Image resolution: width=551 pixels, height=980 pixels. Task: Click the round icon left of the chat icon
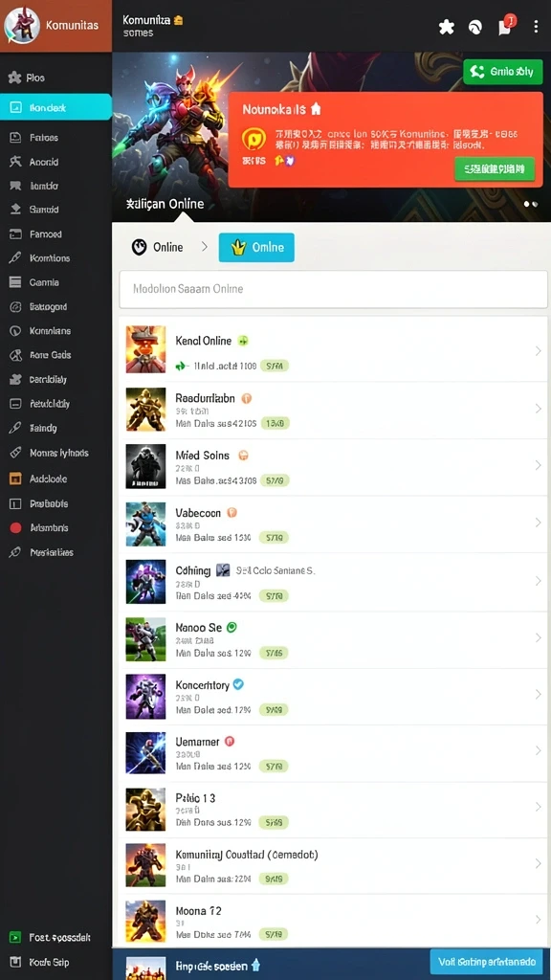coord(475,27)
